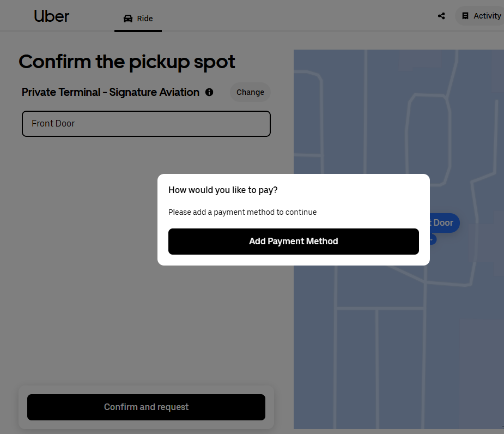Switch to the Ride tab
The height and width of the screenshot is (434, 504).
pos(138,19)
